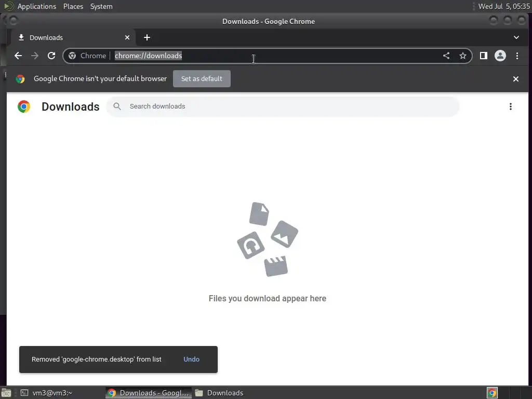Click the Chrome logo beside Downloads heading
The image size is (532, 399).
[x=24, y=107]
